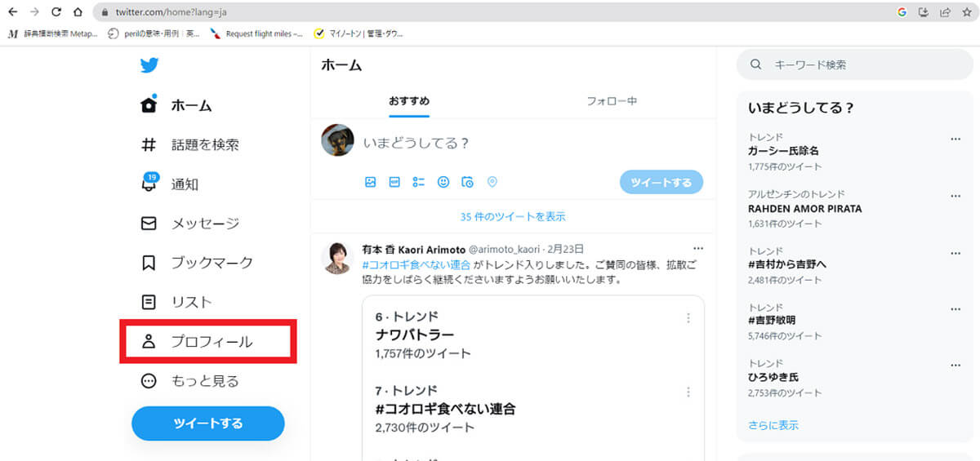This screenshot has height=461, width=980.
Task: Open the マイノートン bookmark
Action: (359, 33)
